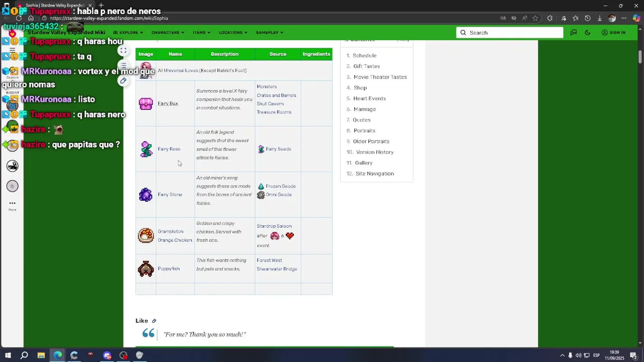The width and height of the screenshot is (644, 362).
Task: Open Grampleton Orange Chicken link
Action: [175, 236]
